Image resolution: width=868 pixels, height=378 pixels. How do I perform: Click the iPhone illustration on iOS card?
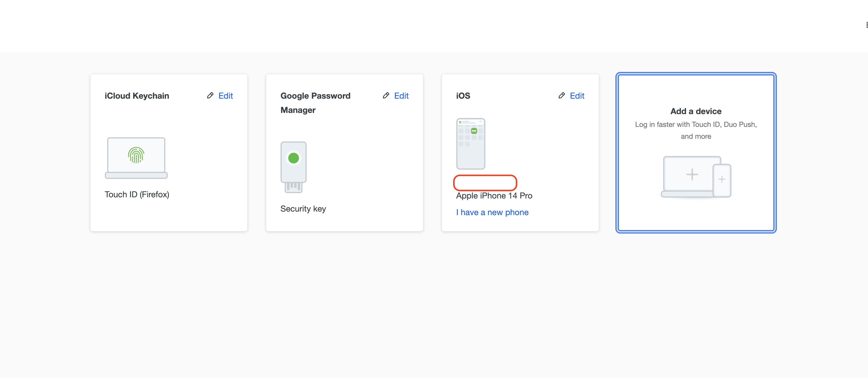[471, 143]
